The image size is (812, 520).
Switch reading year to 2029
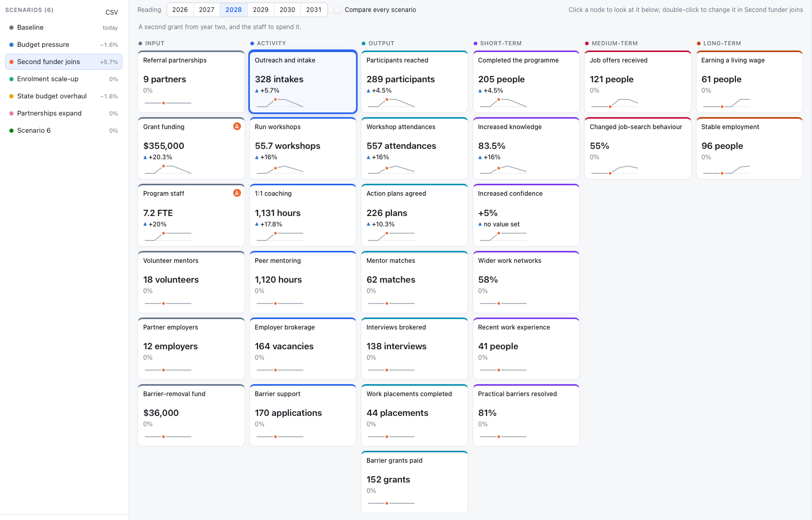tap(261, 10)
